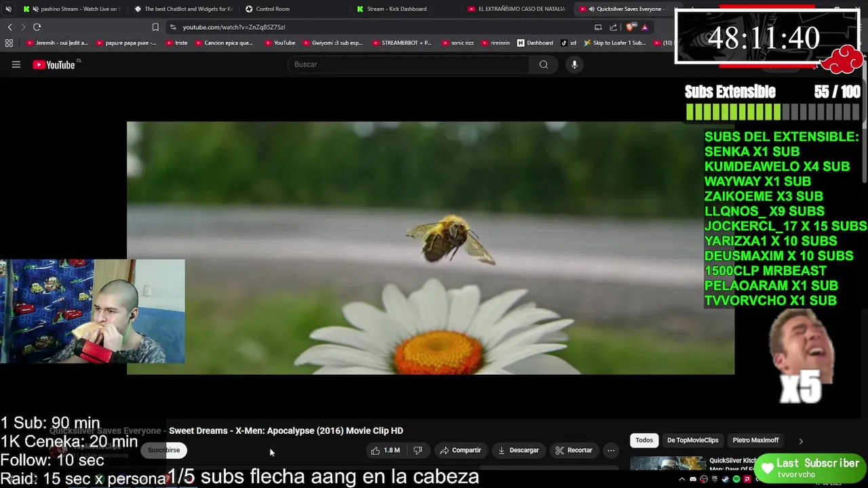
Task: Click the share page icon in address bar
Action: coord(614,27)
